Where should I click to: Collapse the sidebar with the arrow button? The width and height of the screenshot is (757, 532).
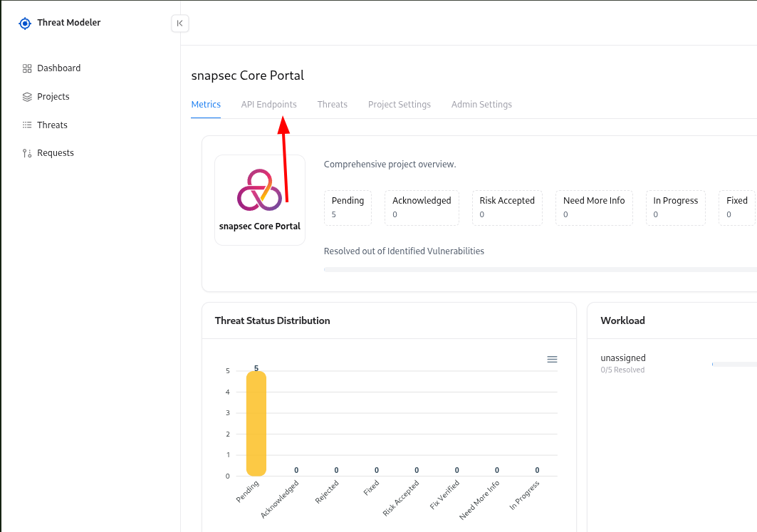(179, 24)
